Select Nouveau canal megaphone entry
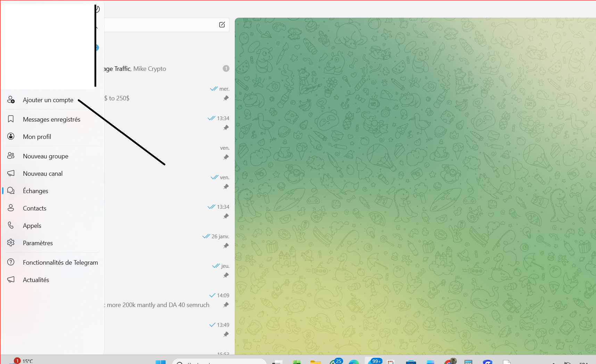596x364 pixels. (52, 173)
